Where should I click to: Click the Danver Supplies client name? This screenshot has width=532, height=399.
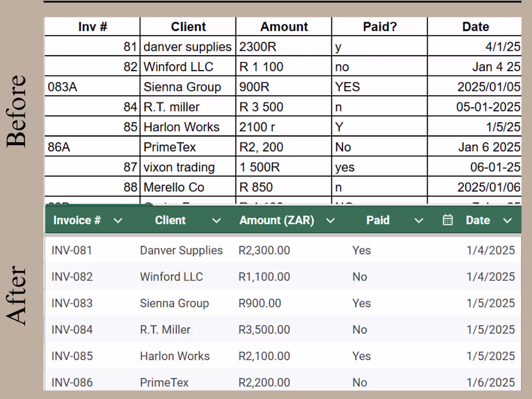(x=181, y=250)
